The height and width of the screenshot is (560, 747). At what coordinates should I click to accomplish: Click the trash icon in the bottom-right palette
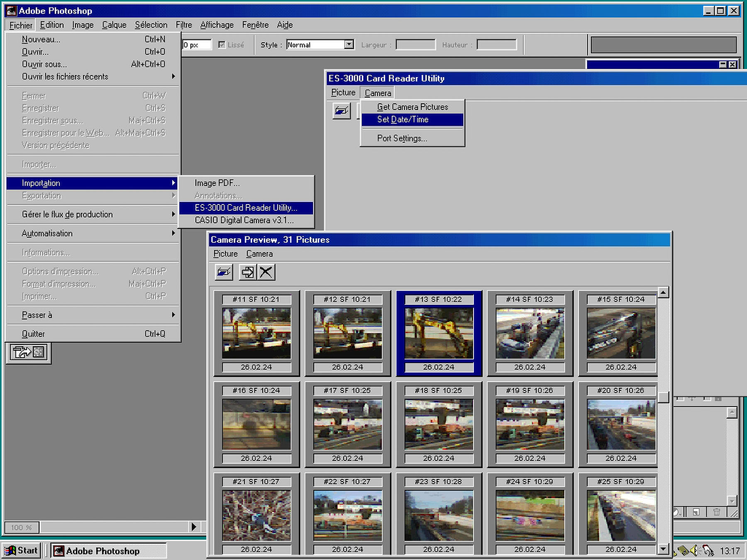point(717,512)
